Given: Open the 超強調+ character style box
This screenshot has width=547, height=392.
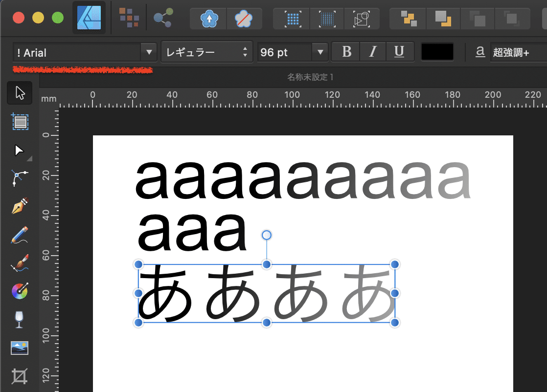Looking at the screenshot, I should coord(519,52).
